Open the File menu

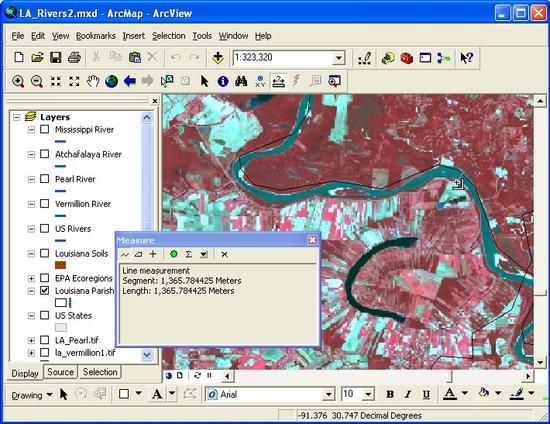[18, 36]
